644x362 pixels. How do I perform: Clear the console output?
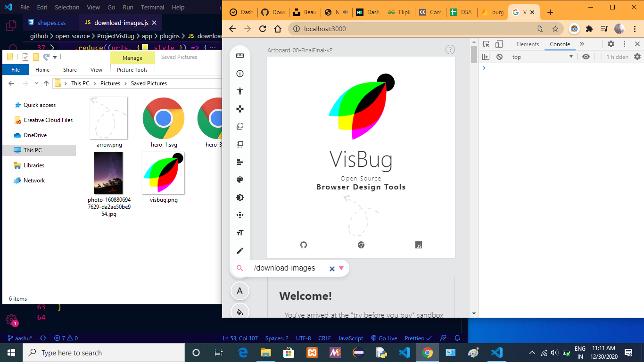[x=499, y=57]
